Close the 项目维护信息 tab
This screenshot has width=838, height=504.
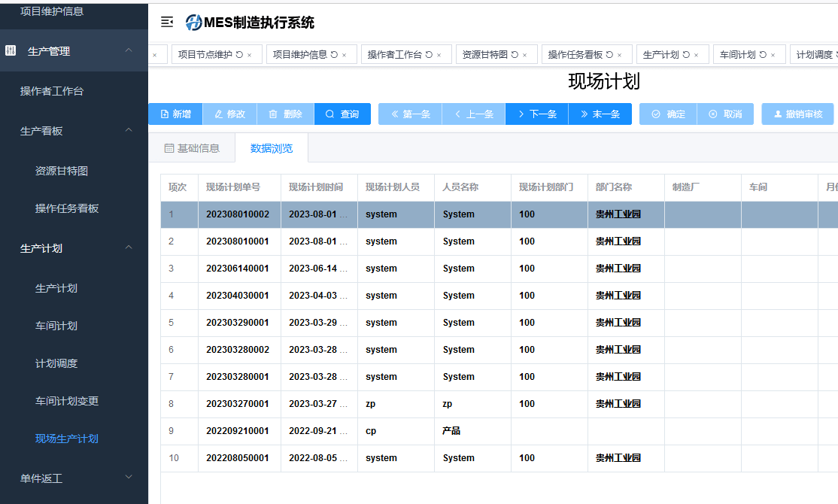pos(345,55)
